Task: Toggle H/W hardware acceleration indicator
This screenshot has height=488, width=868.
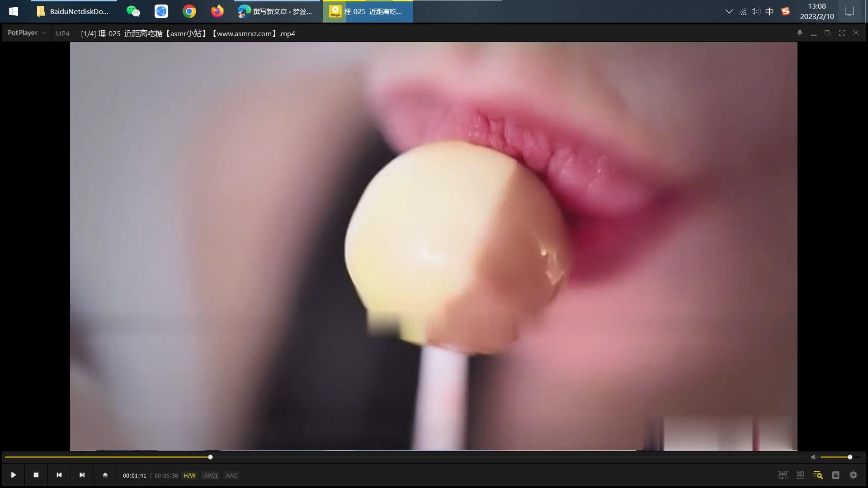Action: pos(189,475)
